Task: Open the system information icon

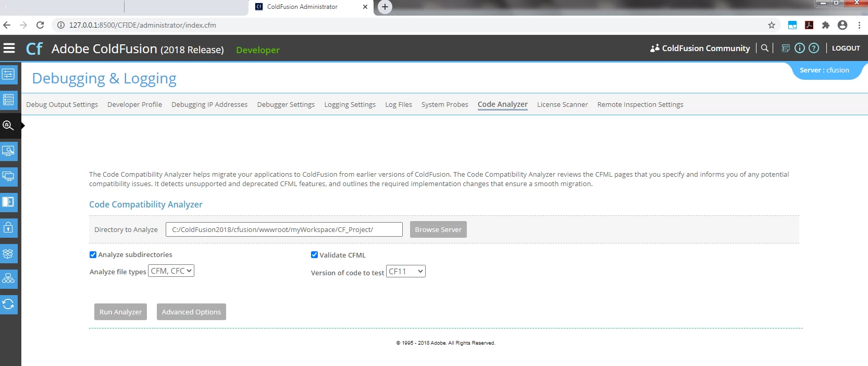Action: [800, 48]
